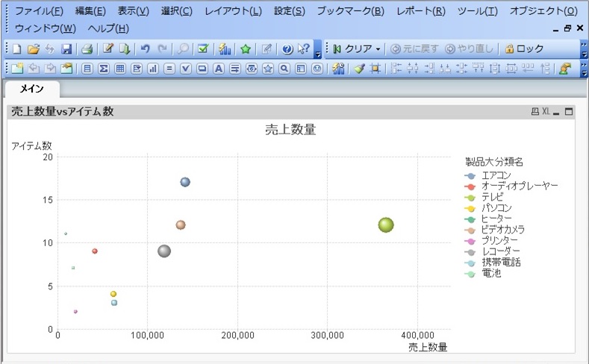
Task: Print with the printer toolbar icon
Action: (x=87, y=48)
